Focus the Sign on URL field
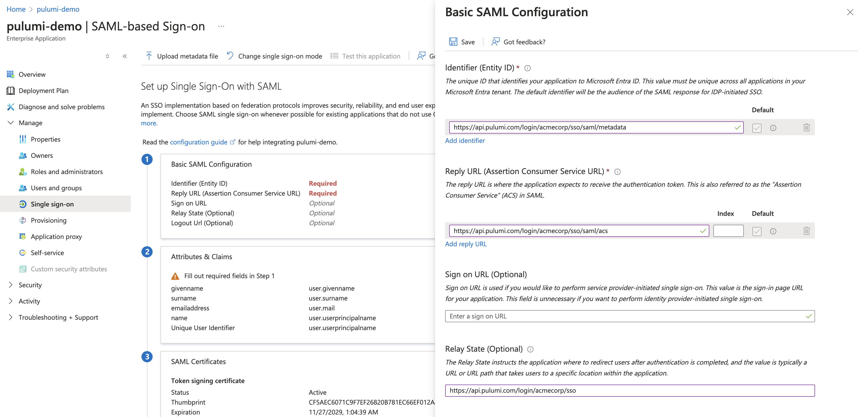 pyautogui.click(x=629, y=316)
